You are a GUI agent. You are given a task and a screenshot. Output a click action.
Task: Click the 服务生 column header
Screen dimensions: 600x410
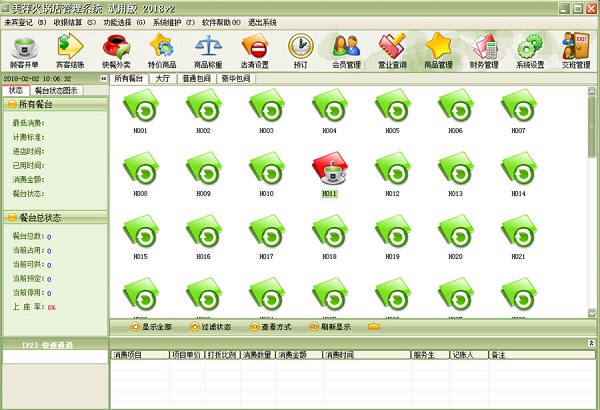(430, 355)
